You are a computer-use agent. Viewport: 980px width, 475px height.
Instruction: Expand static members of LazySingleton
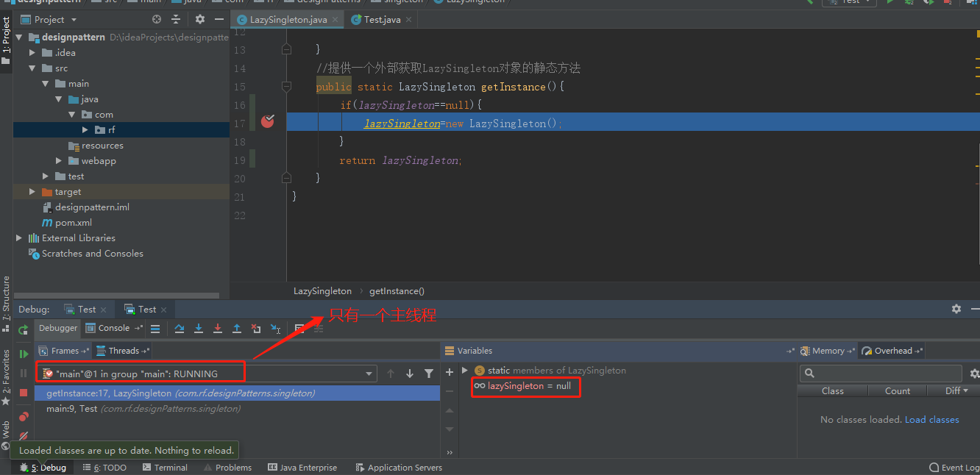[464, 371]
